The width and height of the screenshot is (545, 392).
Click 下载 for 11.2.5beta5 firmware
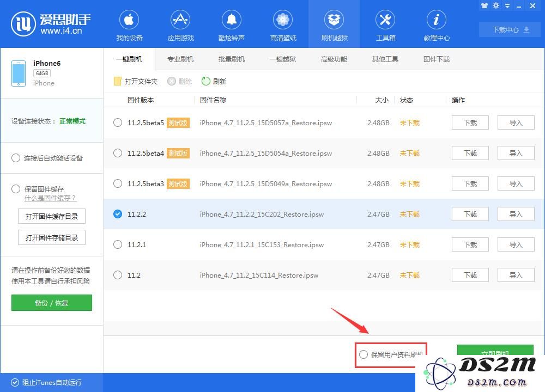[x=470, y=122]
